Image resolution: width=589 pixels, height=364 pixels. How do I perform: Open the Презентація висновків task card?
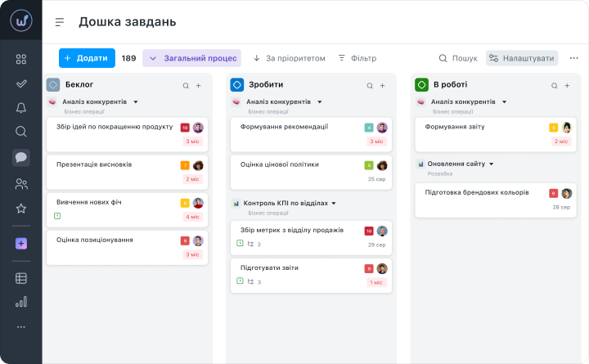point(115,170)
